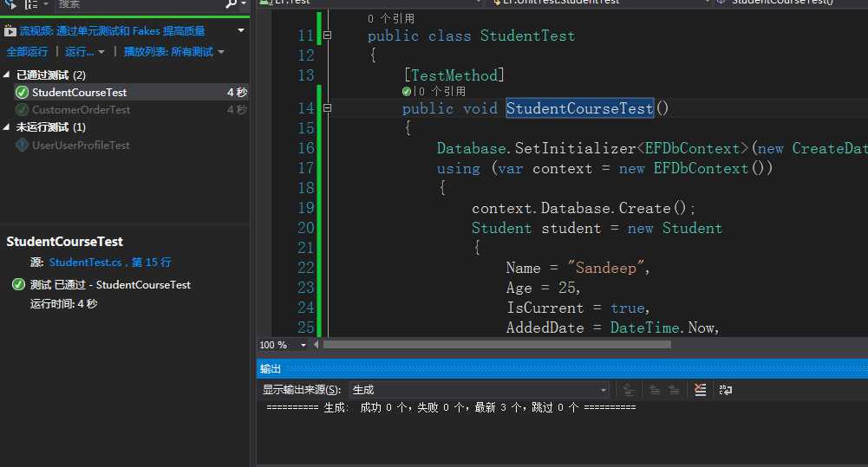Collapse the StudentTest class at line 11

click(x=327, y=36)
